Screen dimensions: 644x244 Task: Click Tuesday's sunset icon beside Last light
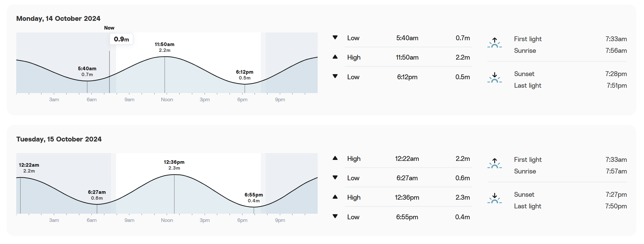494,198
